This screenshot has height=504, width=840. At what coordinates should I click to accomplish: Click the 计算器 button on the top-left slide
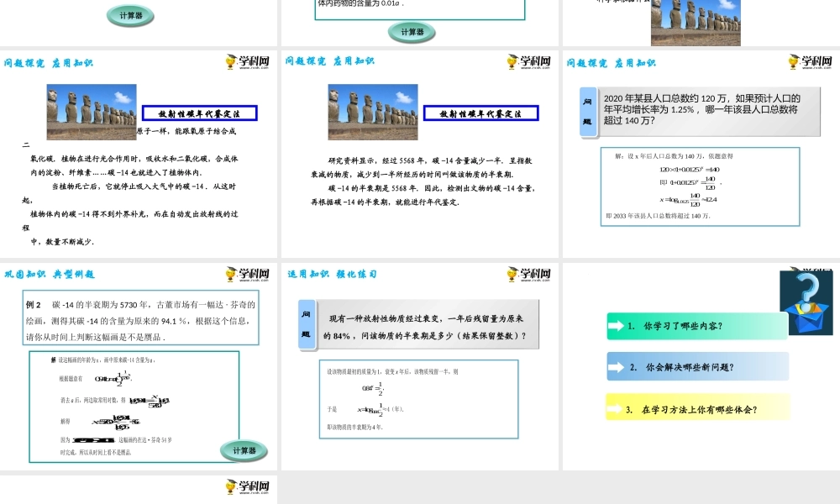[129, 15]
